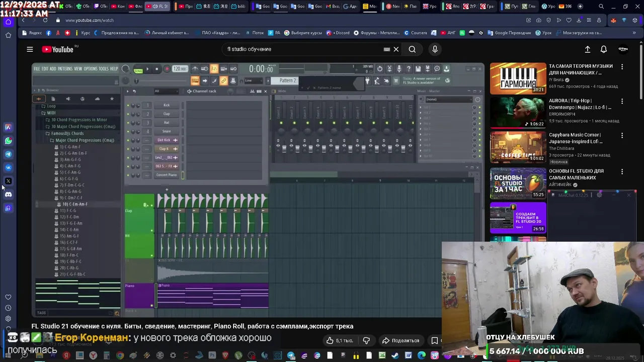Open the YouTube account avatar menu

[x=623, y=49]
